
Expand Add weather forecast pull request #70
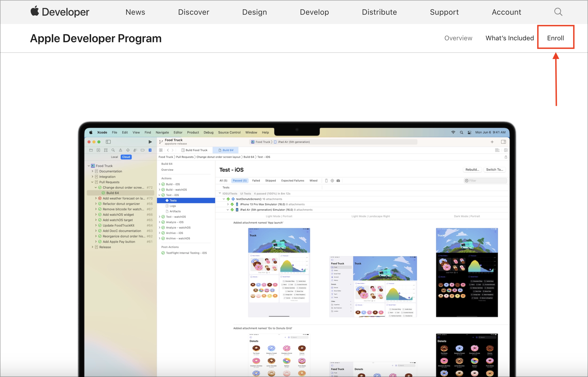pos(96,198)
